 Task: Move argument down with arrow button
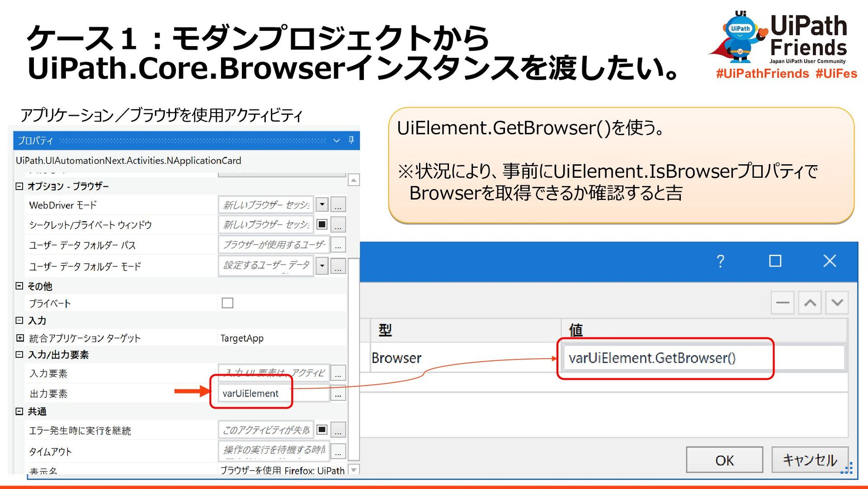click(837, 303)
